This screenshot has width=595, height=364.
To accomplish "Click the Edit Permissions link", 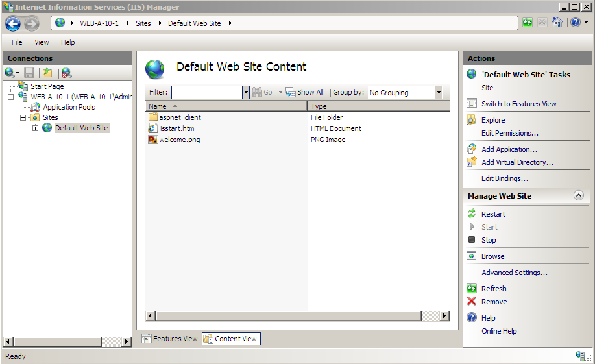I will coord(509,133).
